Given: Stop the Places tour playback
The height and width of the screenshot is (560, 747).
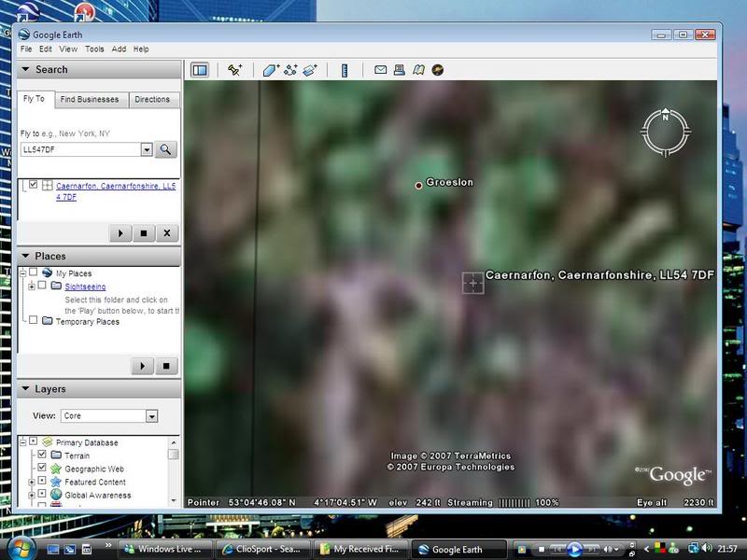Looking at the screenshot, I should (x=166, y=366).
